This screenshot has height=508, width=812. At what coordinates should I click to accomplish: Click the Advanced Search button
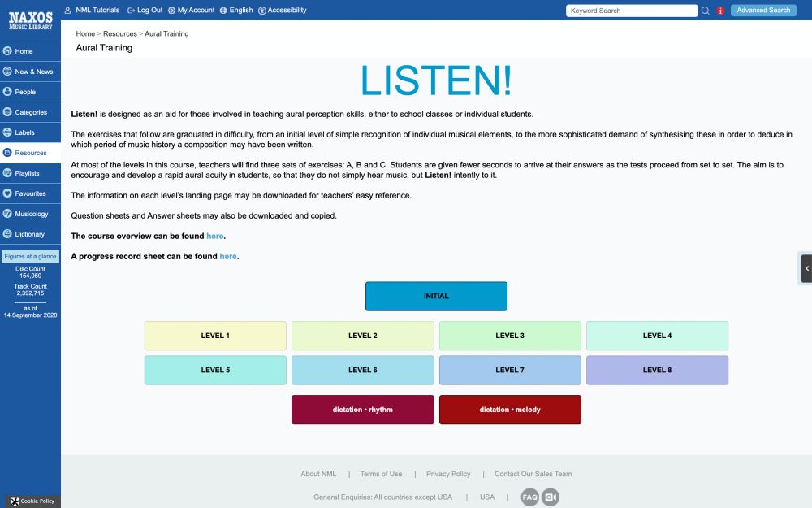pyautogui.click(x=763, y=11)
